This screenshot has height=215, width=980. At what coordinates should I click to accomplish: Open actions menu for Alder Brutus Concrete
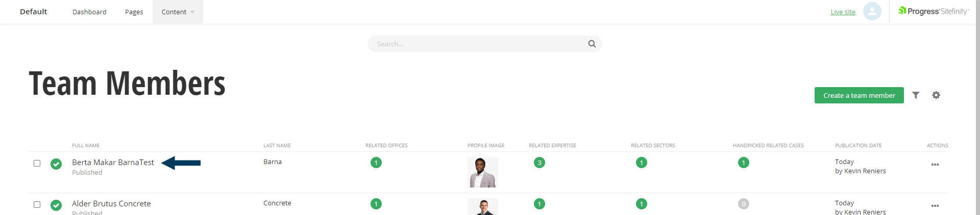coord(935,206)
